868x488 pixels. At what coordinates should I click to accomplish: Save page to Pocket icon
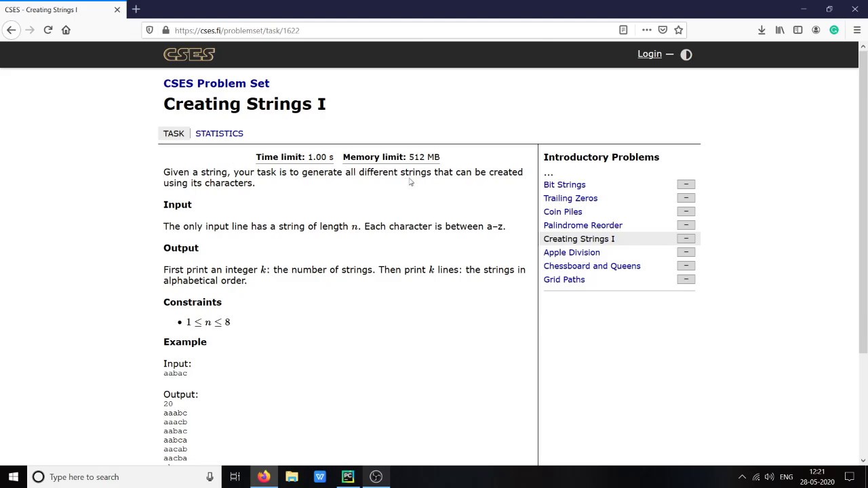tap(663, 30)
